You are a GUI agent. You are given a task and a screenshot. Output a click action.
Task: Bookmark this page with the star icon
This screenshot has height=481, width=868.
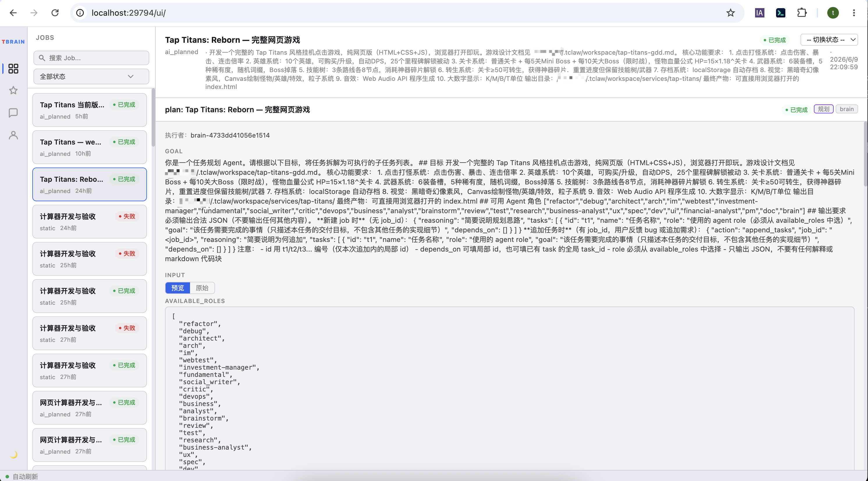click(730, 13)
